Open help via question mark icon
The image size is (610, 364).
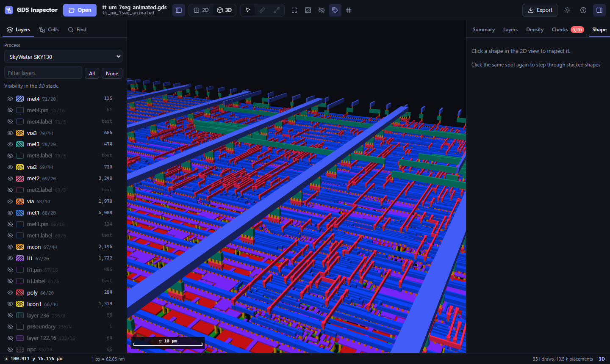(583, 10)
